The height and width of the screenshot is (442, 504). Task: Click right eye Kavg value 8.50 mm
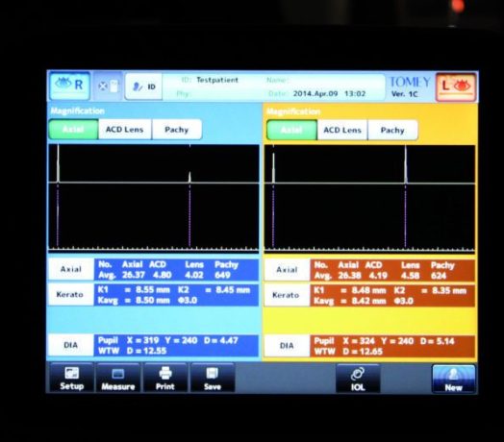point(152,301)
